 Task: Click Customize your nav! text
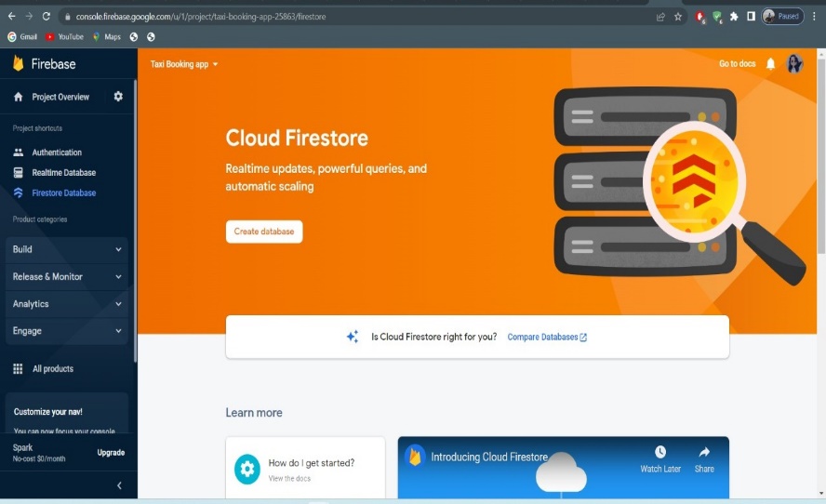coord(48,412)
